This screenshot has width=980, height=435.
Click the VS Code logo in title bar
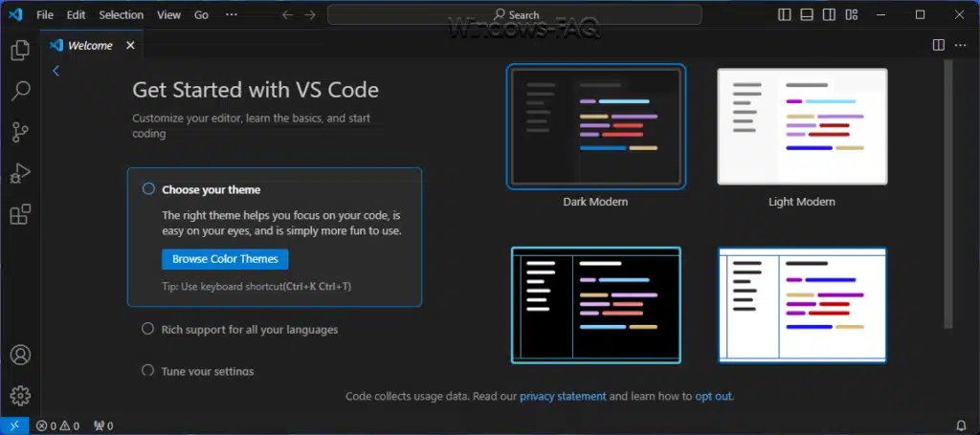pyautogui.click(x=15, y=14)
